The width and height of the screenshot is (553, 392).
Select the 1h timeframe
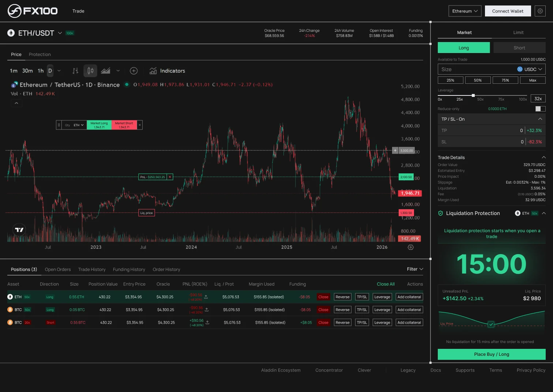41,71
